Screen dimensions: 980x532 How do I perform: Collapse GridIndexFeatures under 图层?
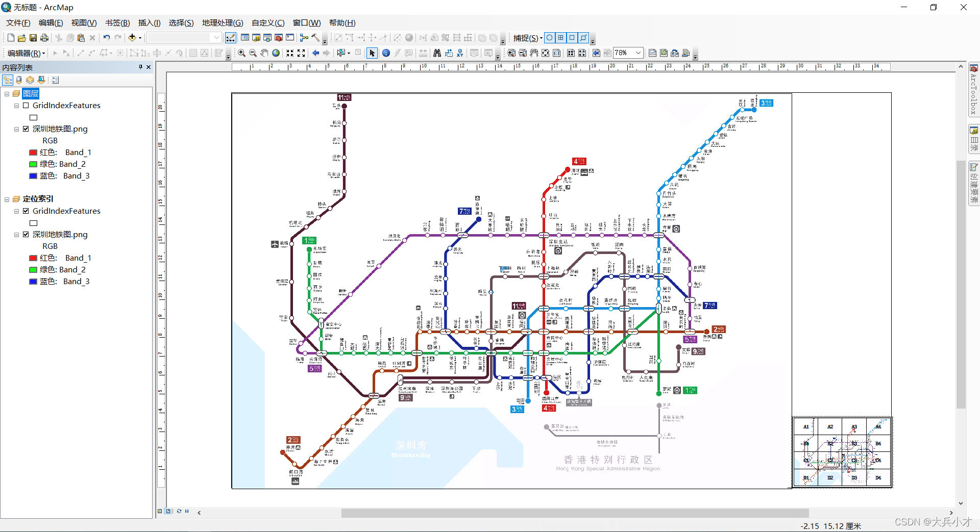(16, 106)
